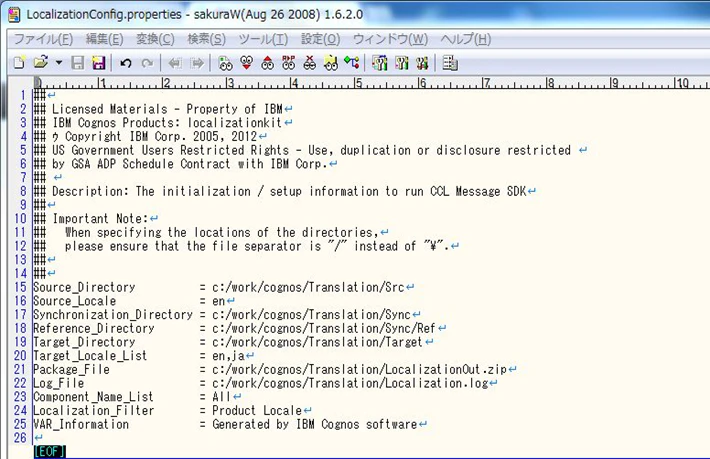The height and width of the screenshot is (459, 710).
Task: Undo the last edit
Action: (126, 63)
